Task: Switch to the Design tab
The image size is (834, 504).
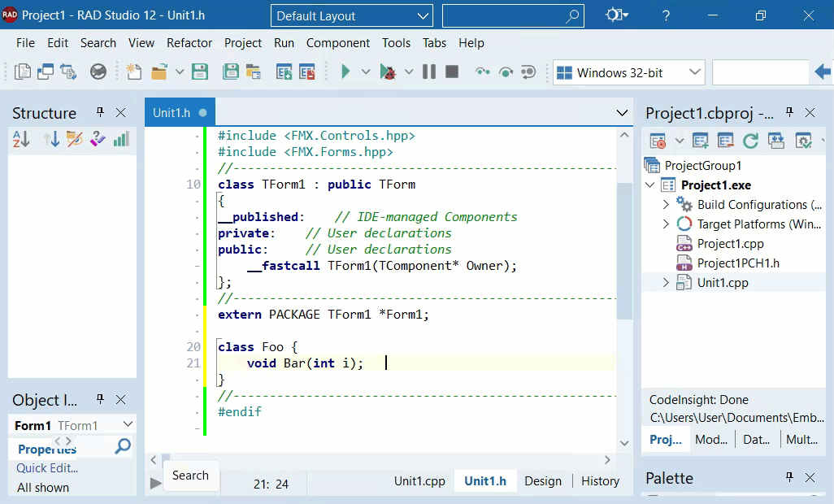Action: pyautogui.click(x=543, y=481)
